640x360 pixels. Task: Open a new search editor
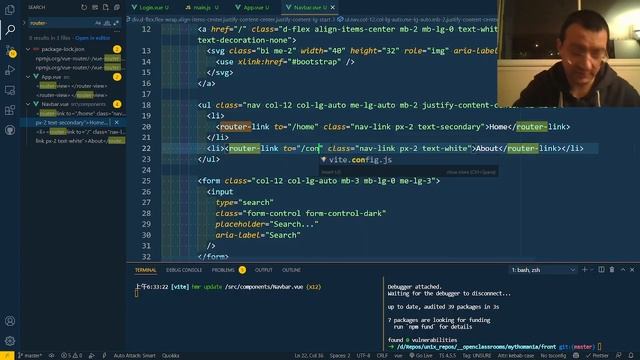106,7
